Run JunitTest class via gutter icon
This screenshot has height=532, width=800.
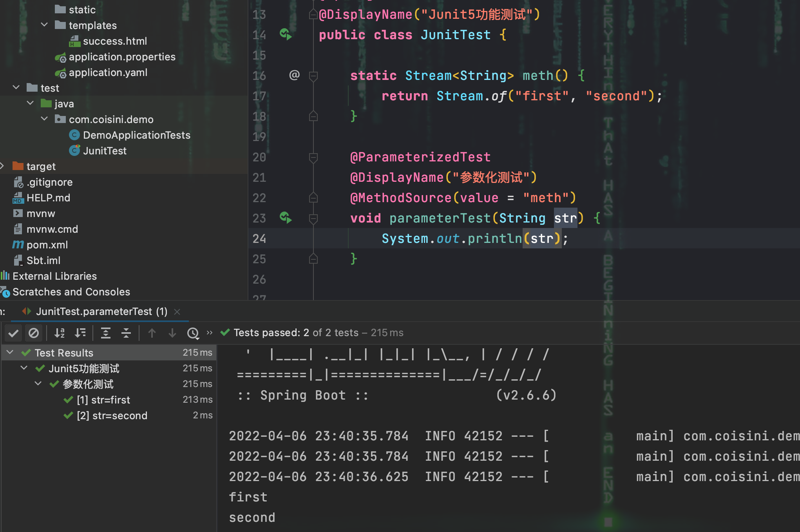[286, 34]
